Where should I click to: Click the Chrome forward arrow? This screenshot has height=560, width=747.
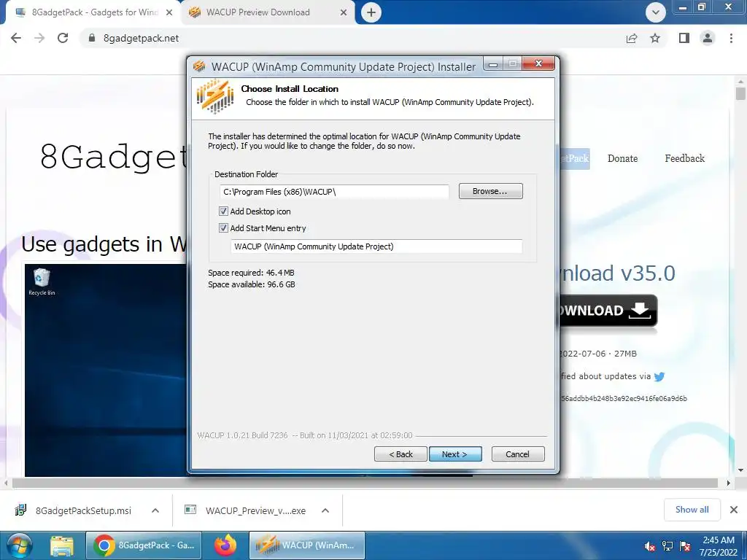point(39,38)
